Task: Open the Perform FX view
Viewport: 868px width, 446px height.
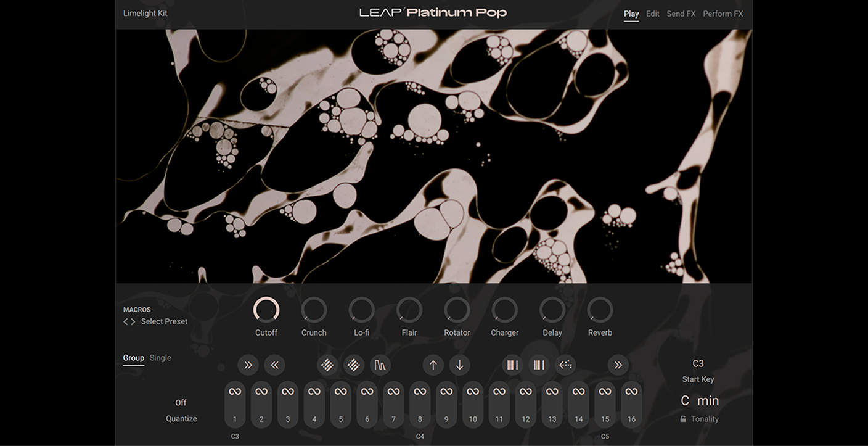Action: point(723,13)
